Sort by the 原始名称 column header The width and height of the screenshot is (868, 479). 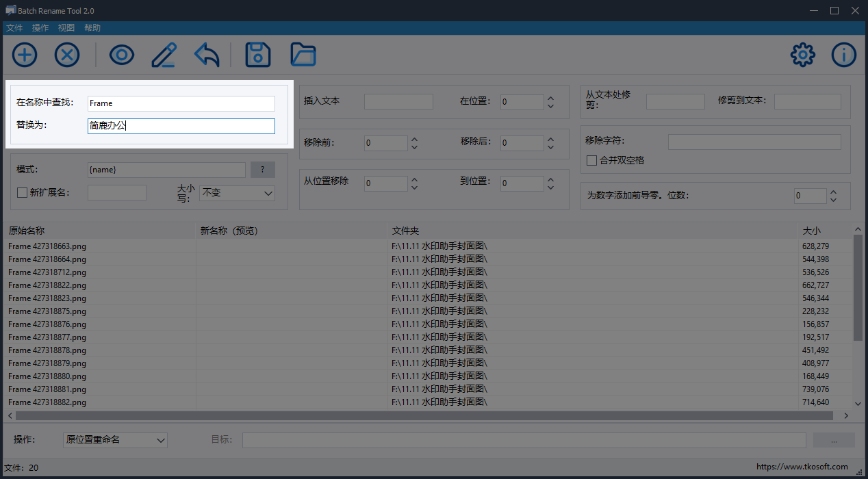[100, 231]
